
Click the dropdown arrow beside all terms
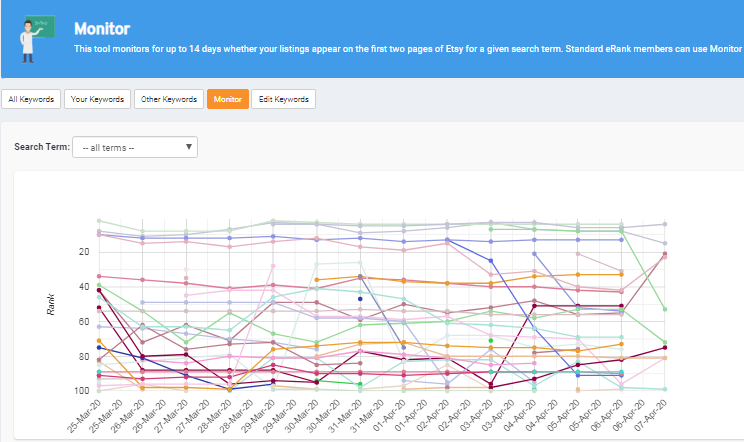tap(189, 147)
